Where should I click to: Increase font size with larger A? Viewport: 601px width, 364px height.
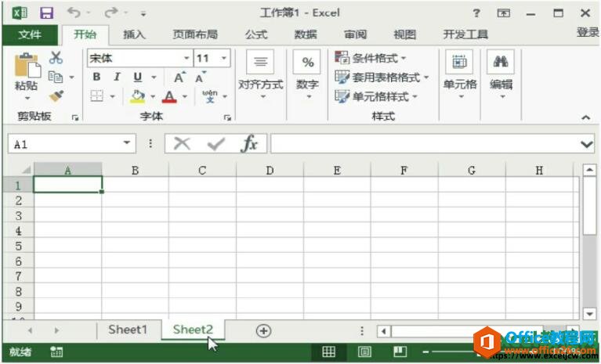(x=179, y=77)
